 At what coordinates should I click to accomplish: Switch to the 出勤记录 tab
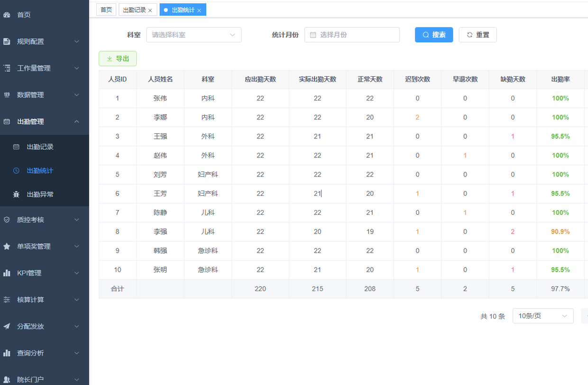[x=134, y=9]
